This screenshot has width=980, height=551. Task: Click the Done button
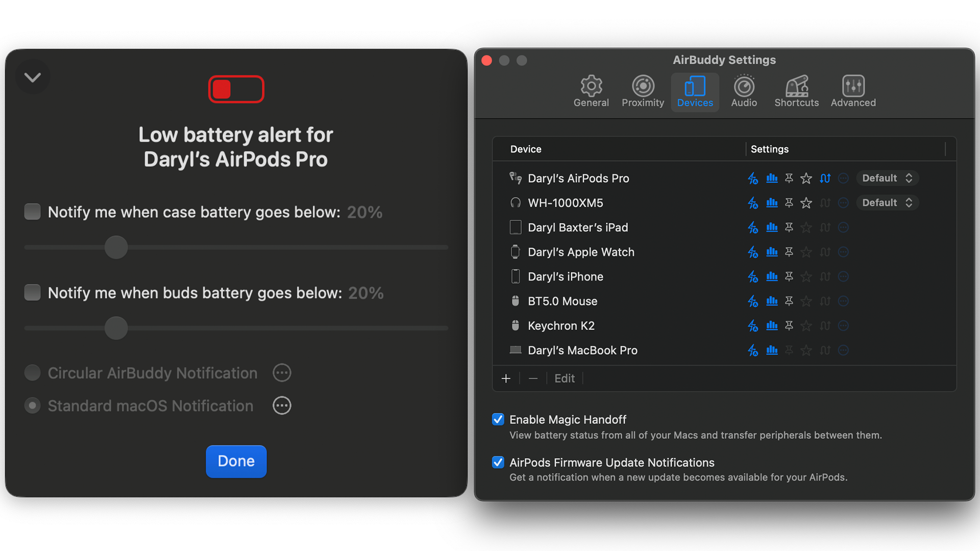(236, 461)
